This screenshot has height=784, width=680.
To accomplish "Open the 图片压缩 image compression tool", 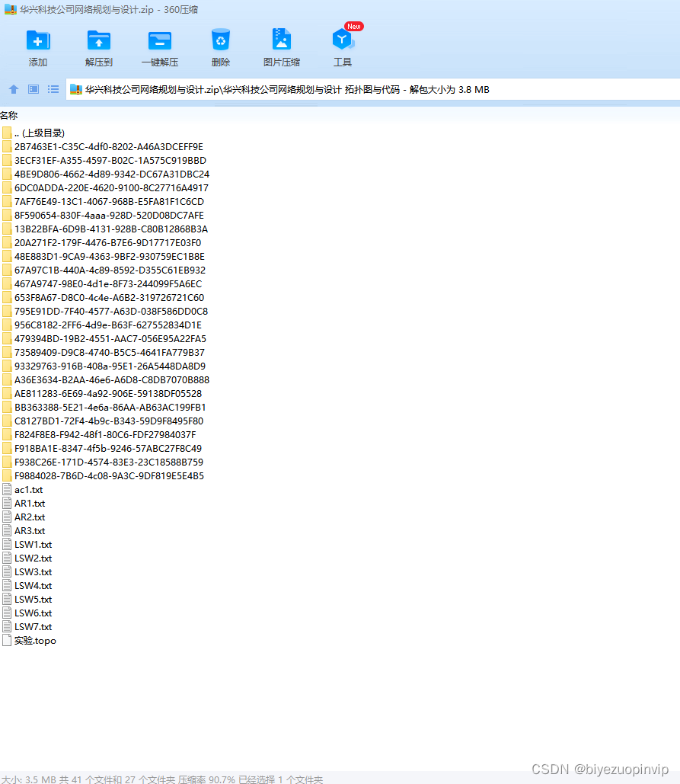I will click(x=281, y=40).
